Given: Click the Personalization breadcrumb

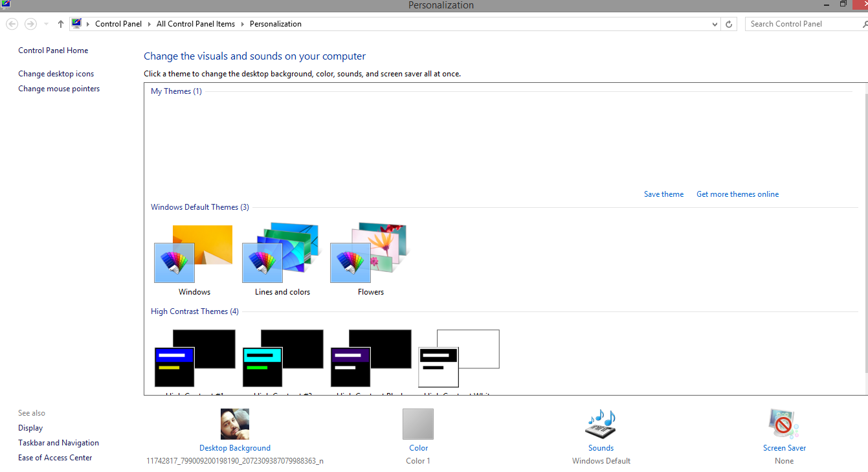Looking at the screenshot, I should pos(276,24).
